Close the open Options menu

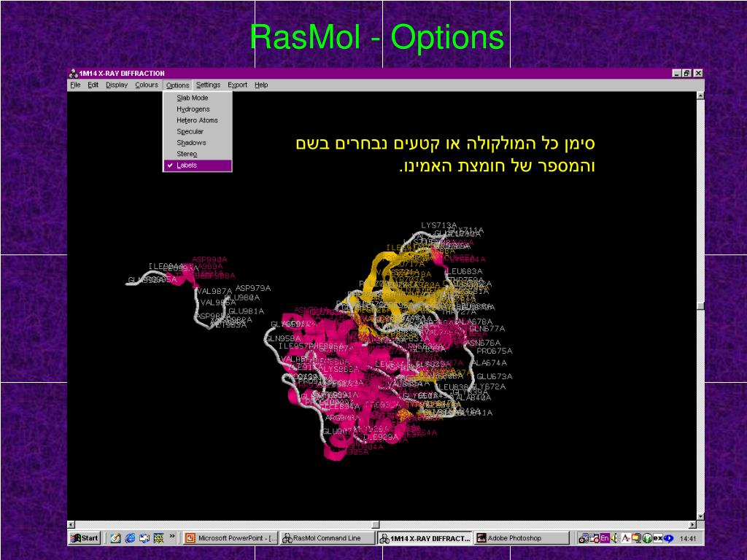(x=178, y=85)
